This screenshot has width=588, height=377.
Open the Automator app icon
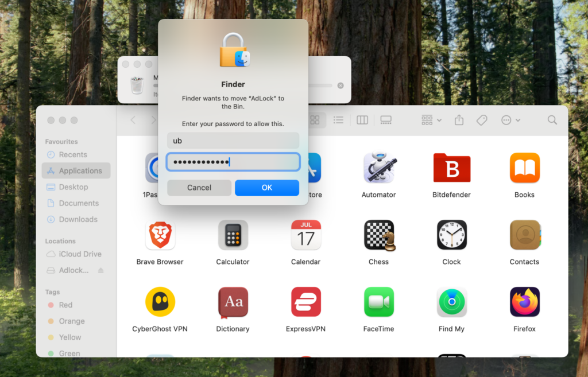(x=379, y=168)
